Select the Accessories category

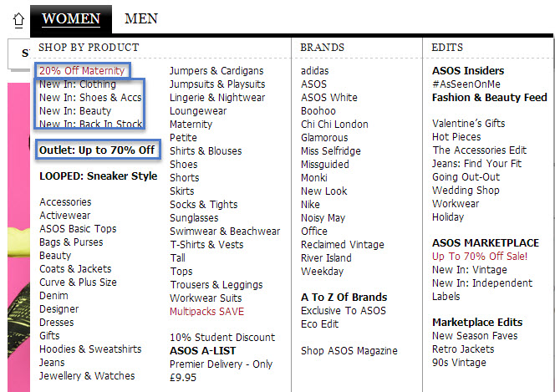pyautogui.click(x=65, y=202)
